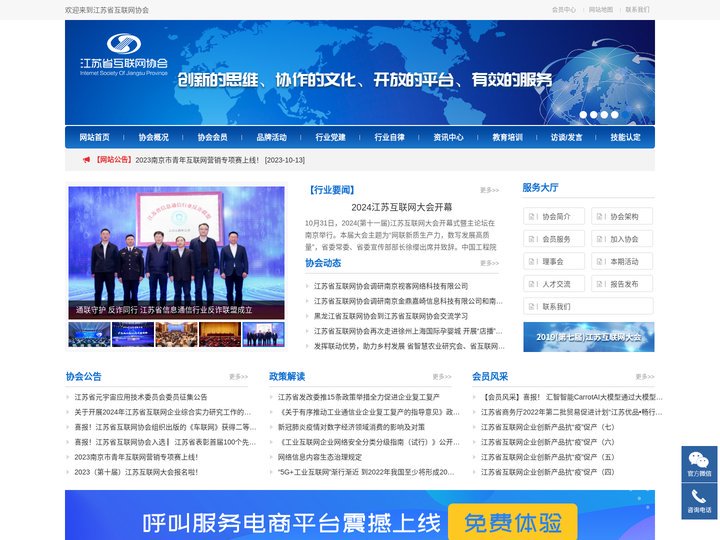Click the 本期活动 service button
The height and width of the screenshot is (540, 720).
pyautogui.click(x=622, y=261)
